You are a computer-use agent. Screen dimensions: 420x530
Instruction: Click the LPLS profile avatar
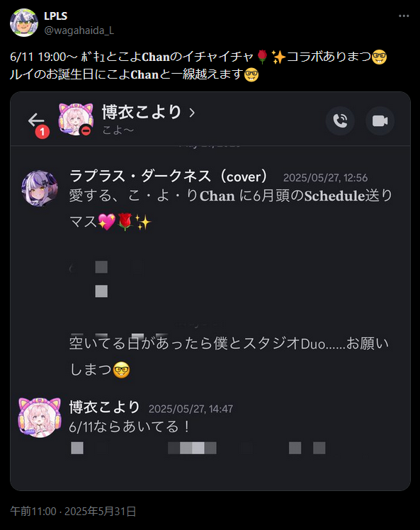pyautogui.click(x=23, y=23)
